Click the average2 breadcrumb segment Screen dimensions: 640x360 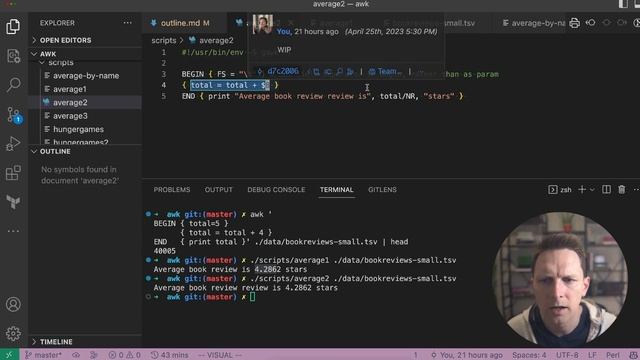point(216,40)
